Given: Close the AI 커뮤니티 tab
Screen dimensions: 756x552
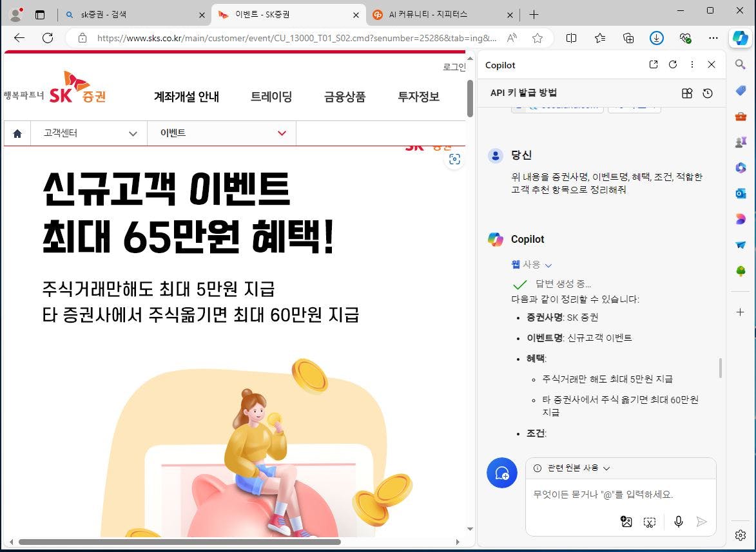Looking at the screenshot, I should point(510,15).
